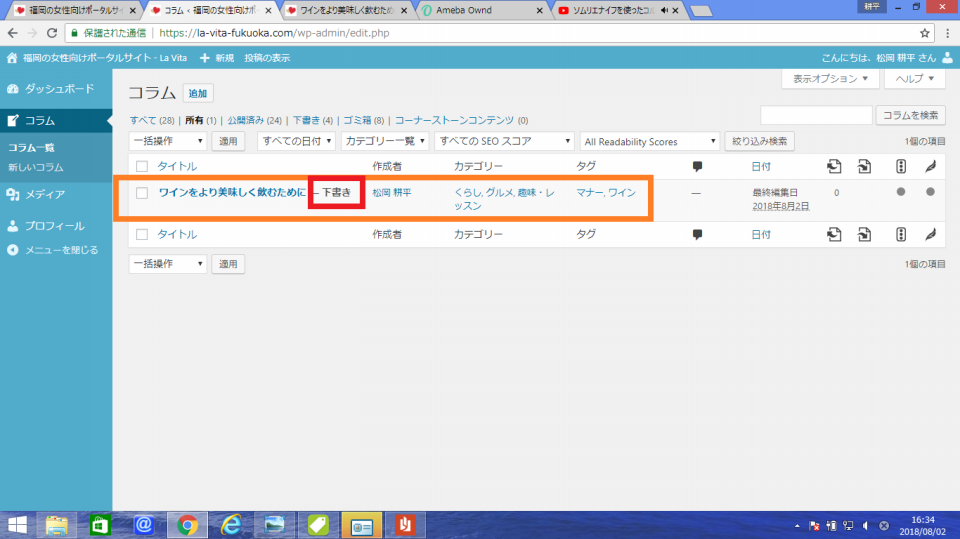The image size is (960, 539).
Task: Open Windows Store in taskbar
Action: (100, 525)
